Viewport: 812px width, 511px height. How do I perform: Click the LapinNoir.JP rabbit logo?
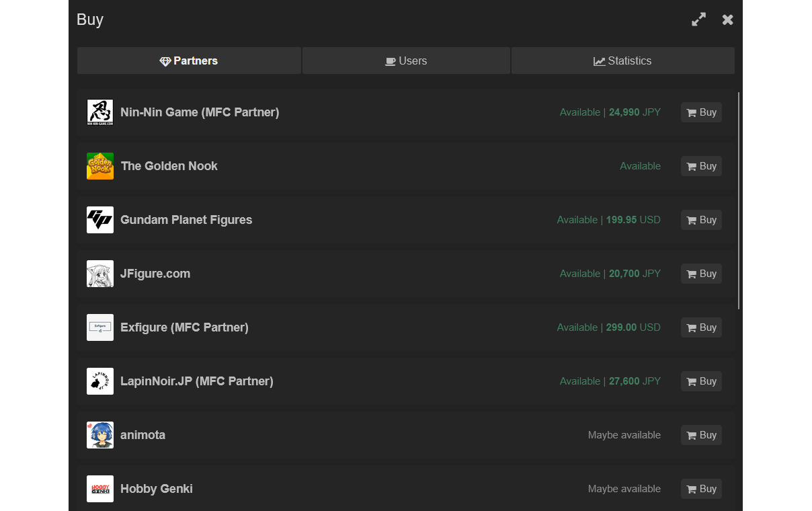(100, 381)
